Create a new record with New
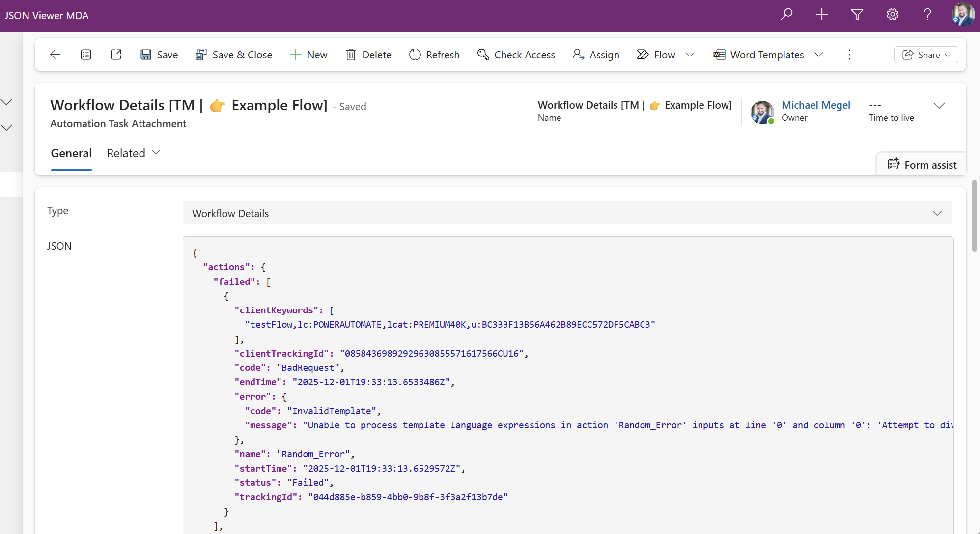 point(308,55)
